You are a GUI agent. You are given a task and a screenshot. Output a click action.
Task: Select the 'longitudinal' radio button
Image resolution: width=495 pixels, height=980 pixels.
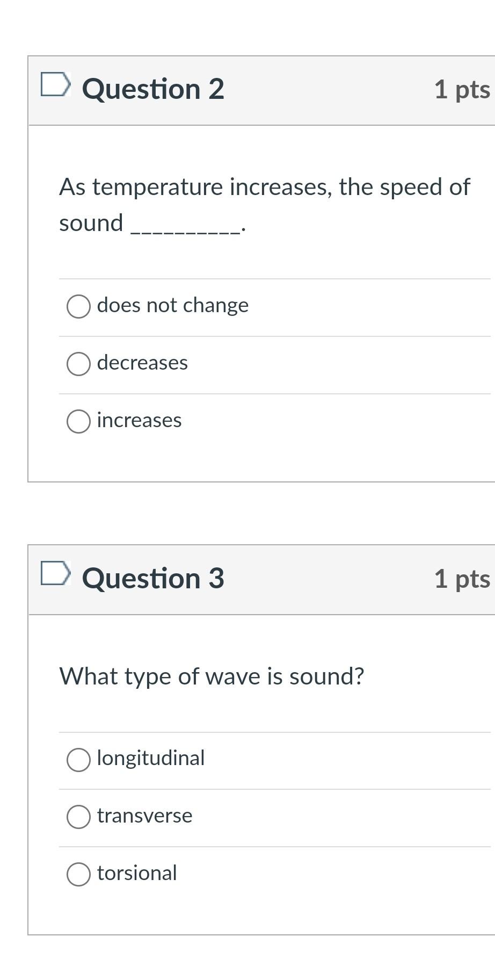tap(78, 759)
